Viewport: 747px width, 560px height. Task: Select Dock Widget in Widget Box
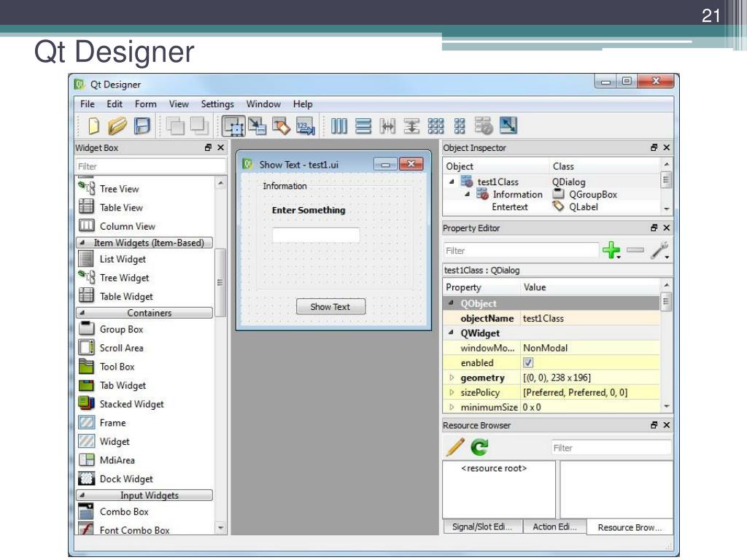pyautogui.click(x=126, y=478)
